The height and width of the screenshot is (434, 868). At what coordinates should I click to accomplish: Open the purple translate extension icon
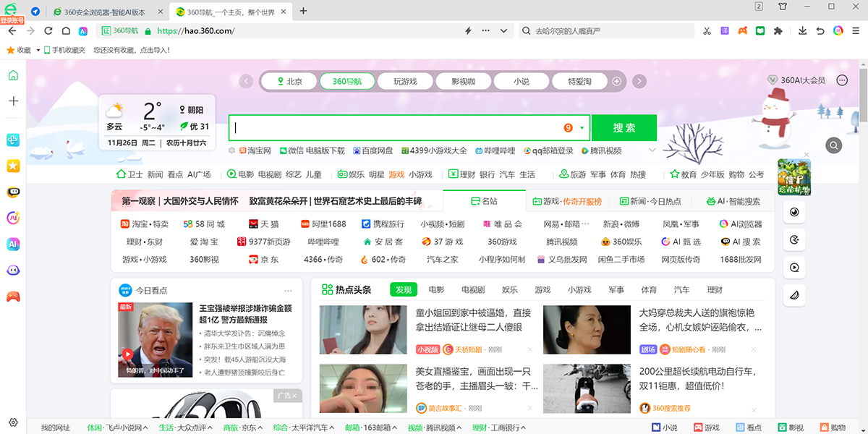pos(724,31)
